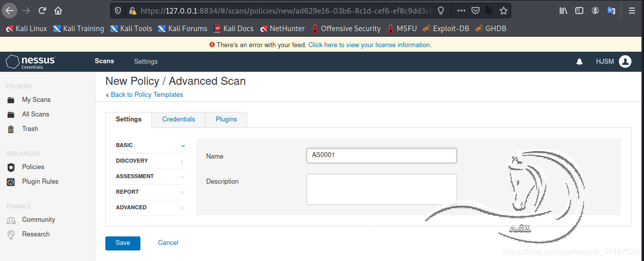Click the Nessus Essentials logo
Screen dimensions: 644x261
point(30,61)
